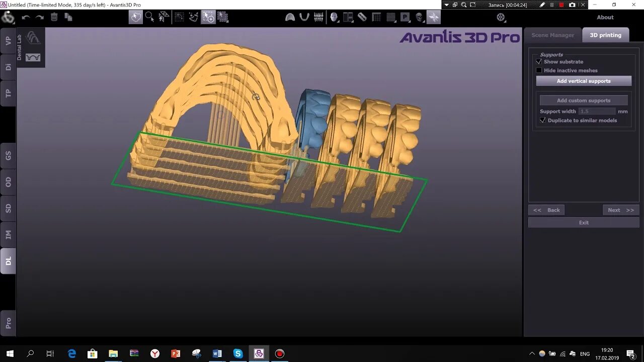The height and width of the screenshot is (362, 644).
Task: Click the knife trimming tool icon
Action: (361, 17)
